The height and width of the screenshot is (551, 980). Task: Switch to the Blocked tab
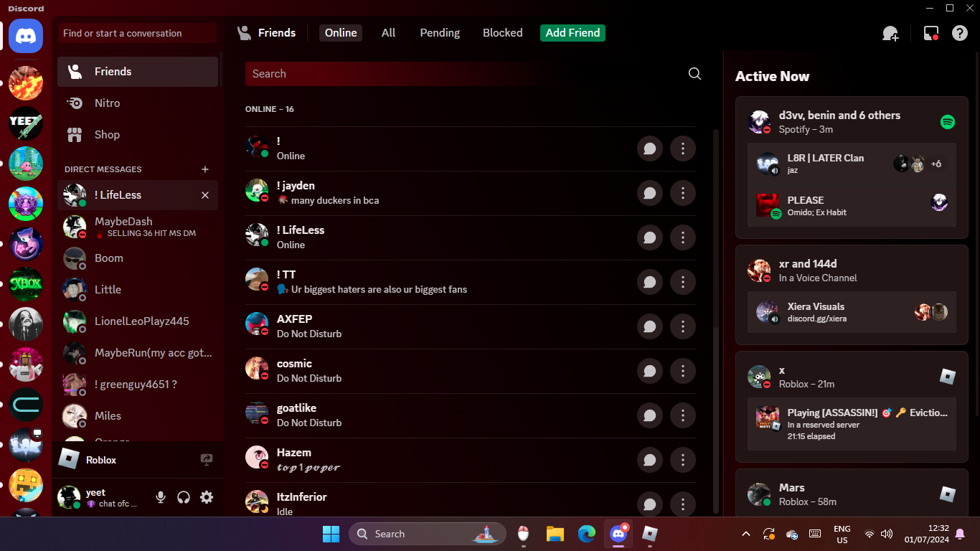[x=503, y=33]
